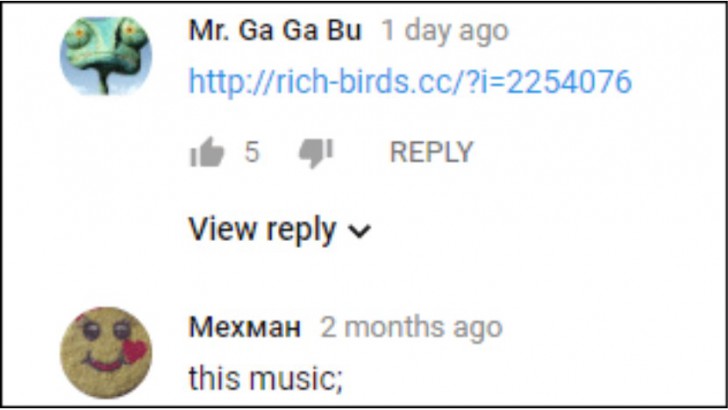Expand replies via View reply text

(x=262, y=230)
